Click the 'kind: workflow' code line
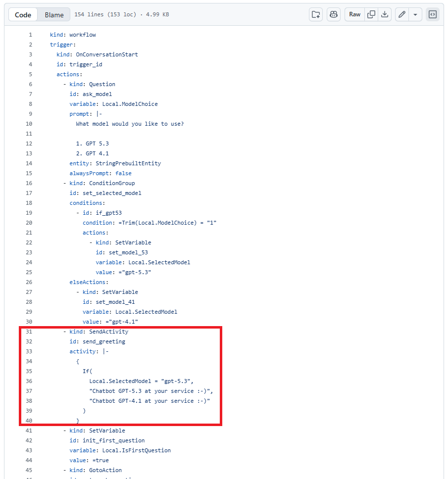Screen dimensions: 448x479 tap(73, 35)
